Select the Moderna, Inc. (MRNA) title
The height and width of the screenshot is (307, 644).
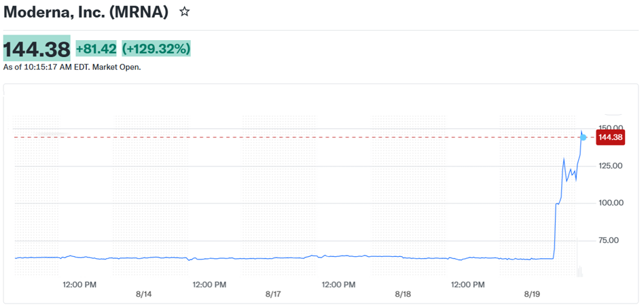86,13
